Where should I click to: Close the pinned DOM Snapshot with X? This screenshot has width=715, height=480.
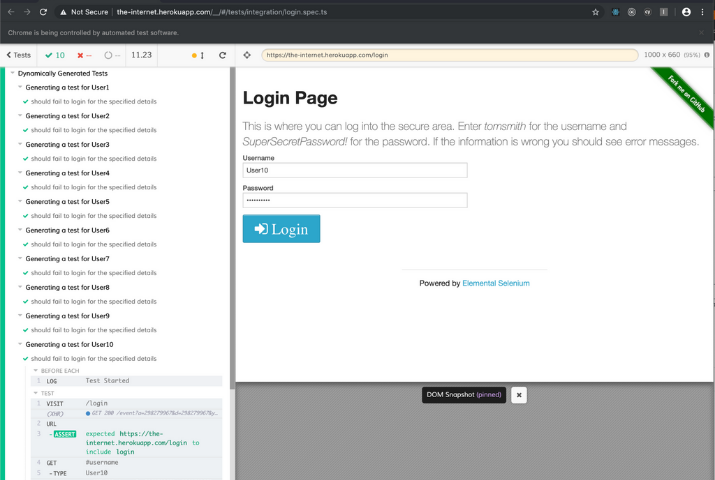pyautogui.click(x=519, y=395)
